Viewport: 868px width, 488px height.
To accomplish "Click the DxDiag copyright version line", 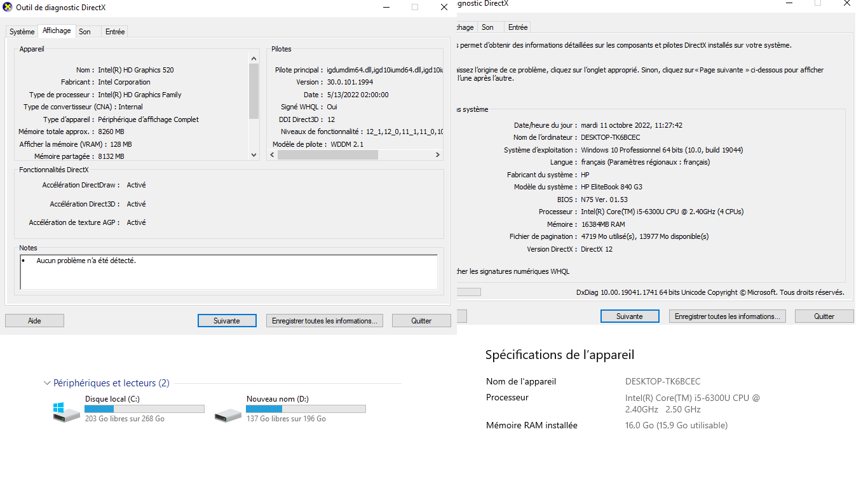I will (x=710, y=292).
